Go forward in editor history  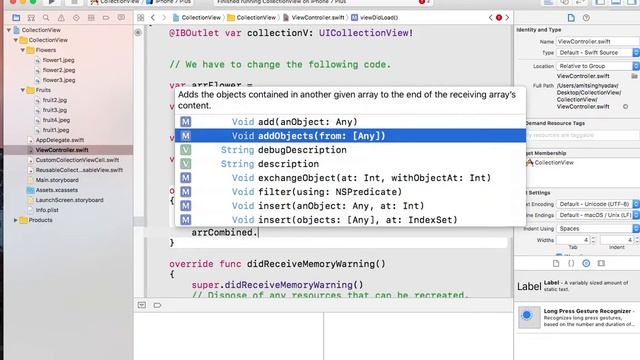164,18
